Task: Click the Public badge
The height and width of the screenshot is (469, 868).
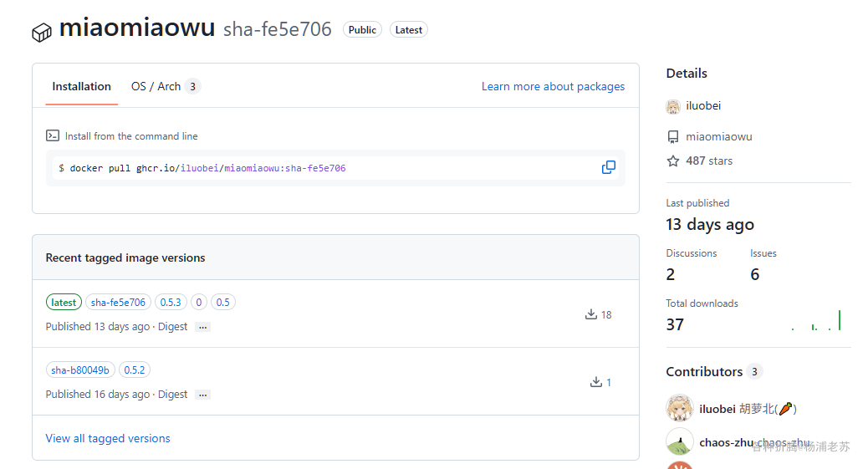Action: point(362,30)
